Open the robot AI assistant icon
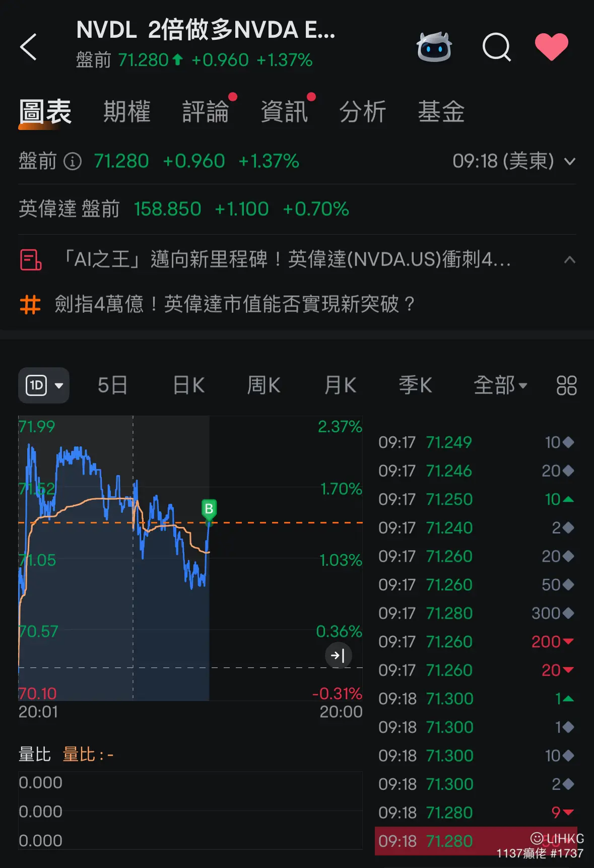Image resolution: width=594 pixels, height=868 pixels. click(434, 47)
